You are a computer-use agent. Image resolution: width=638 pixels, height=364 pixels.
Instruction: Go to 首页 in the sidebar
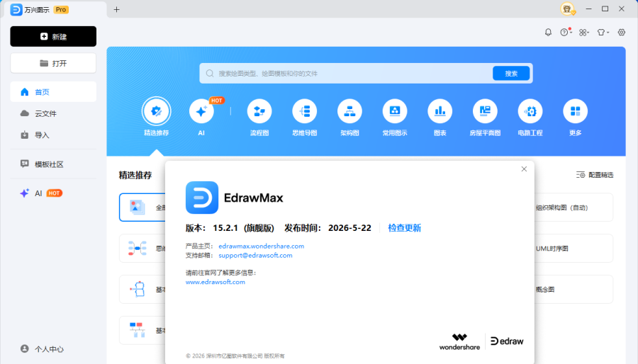point(53,92)
